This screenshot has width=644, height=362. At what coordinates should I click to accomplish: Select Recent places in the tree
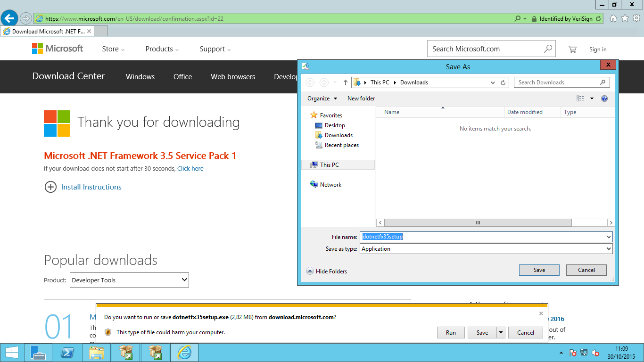(342, 145)
